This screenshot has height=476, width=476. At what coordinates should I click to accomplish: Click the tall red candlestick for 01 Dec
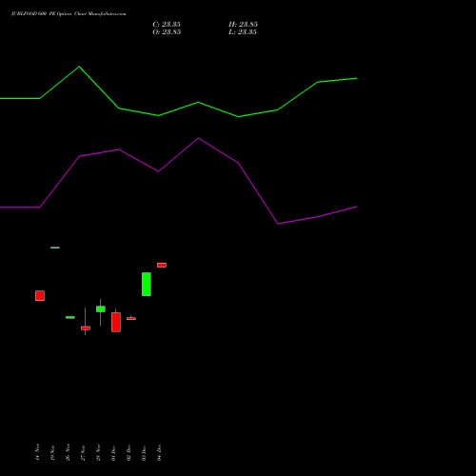pyautogui.click(x=116, y=322)
